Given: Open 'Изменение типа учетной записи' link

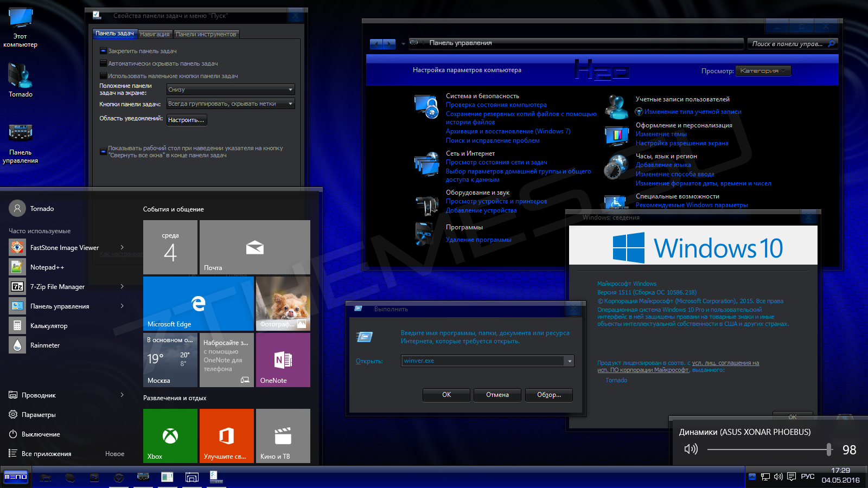Looking at the screenshot, I should pos(693,112).
